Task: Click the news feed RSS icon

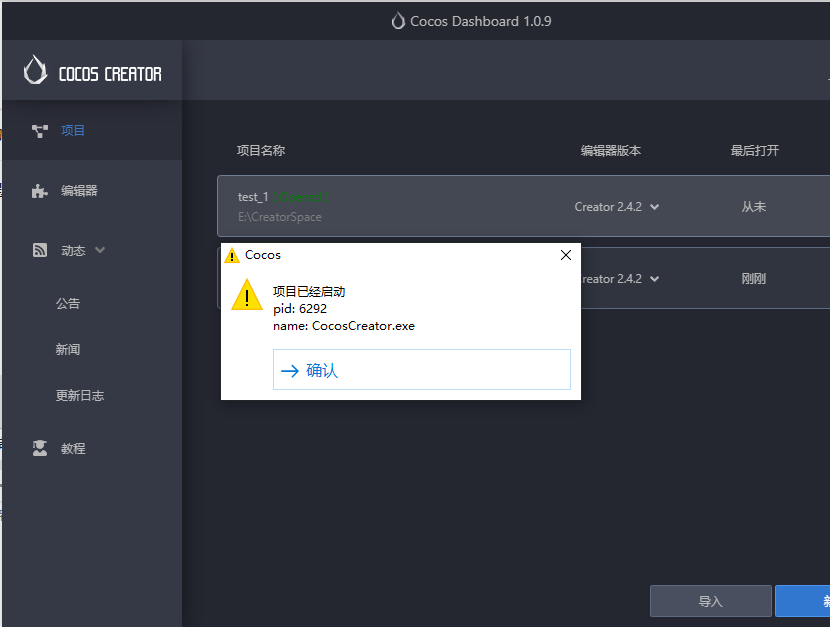Action: [40, 250]
